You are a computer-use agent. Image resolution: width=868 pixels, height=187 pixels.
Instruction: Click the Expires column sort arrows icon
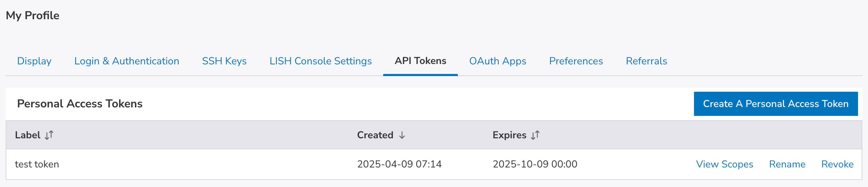pos(535,135)
